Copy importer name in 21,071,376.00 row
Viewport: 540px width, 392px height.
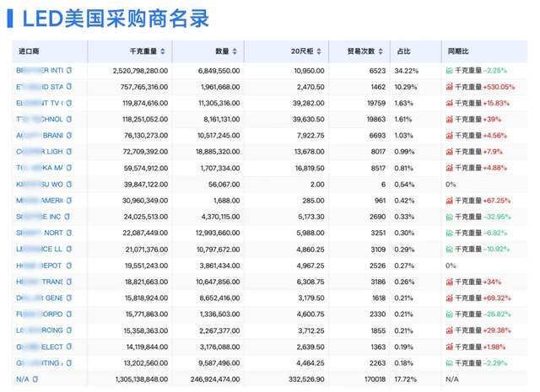(69, 250)
